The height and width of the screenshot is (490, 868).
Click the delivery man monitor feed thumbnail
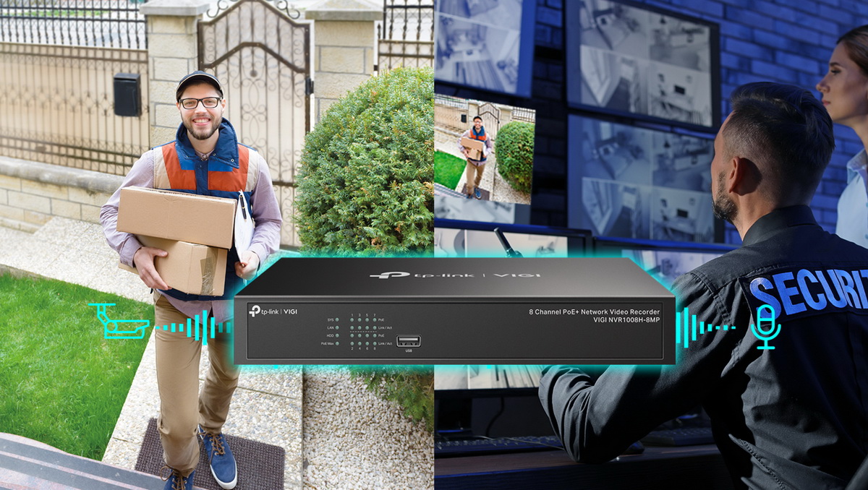(x=484, y=150)
